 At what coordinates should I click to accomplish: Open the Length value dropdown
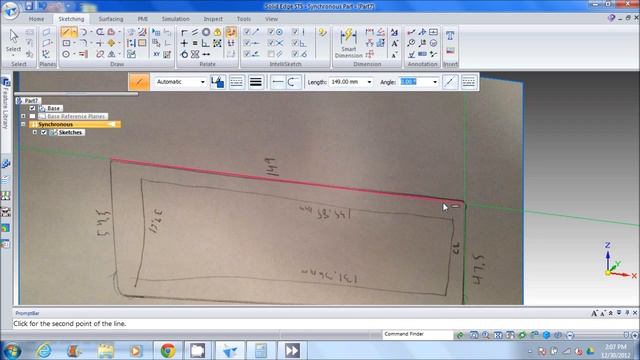point(369,82)
